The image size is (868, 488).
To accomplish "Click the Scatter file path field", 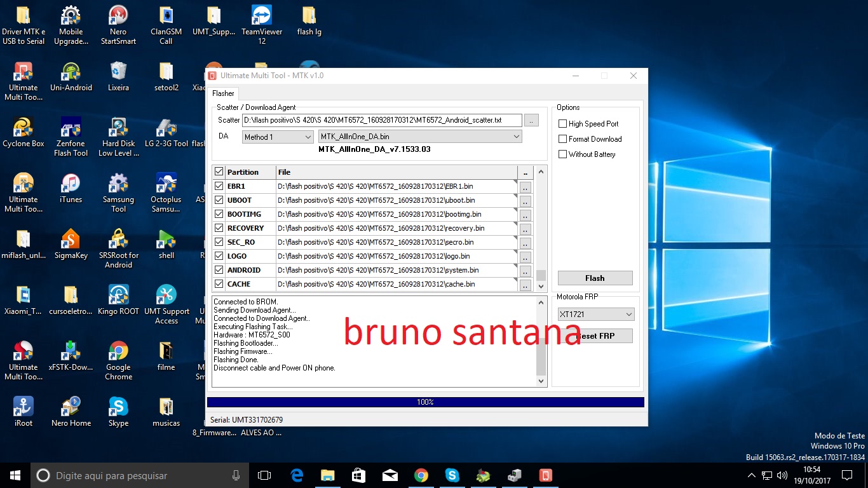I will coord(382,120).
